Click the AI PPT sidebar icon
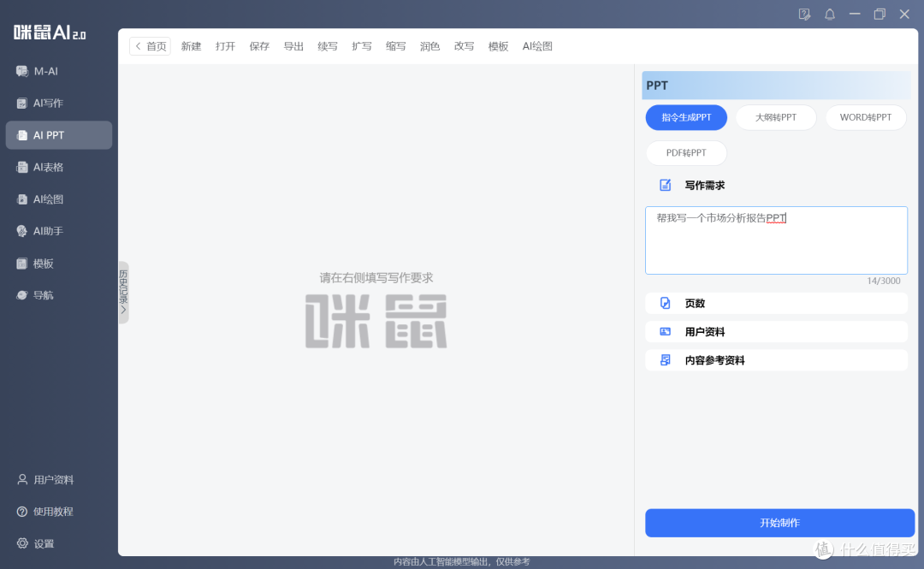The image size is (924, 569). tap(21, 135)
